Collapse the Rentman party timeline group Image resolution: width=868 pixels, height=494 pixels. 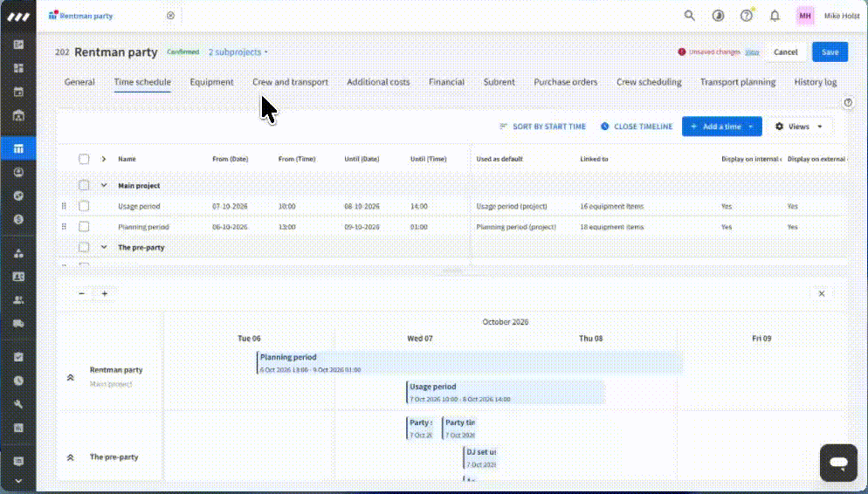(x=71, y=378)
